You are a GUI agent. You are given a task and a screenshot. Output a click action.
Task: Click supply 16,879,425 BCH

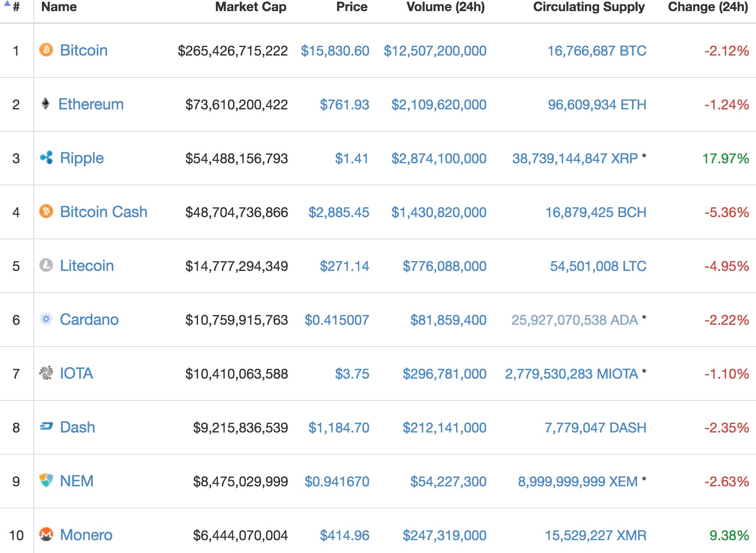tap(596, 212)
